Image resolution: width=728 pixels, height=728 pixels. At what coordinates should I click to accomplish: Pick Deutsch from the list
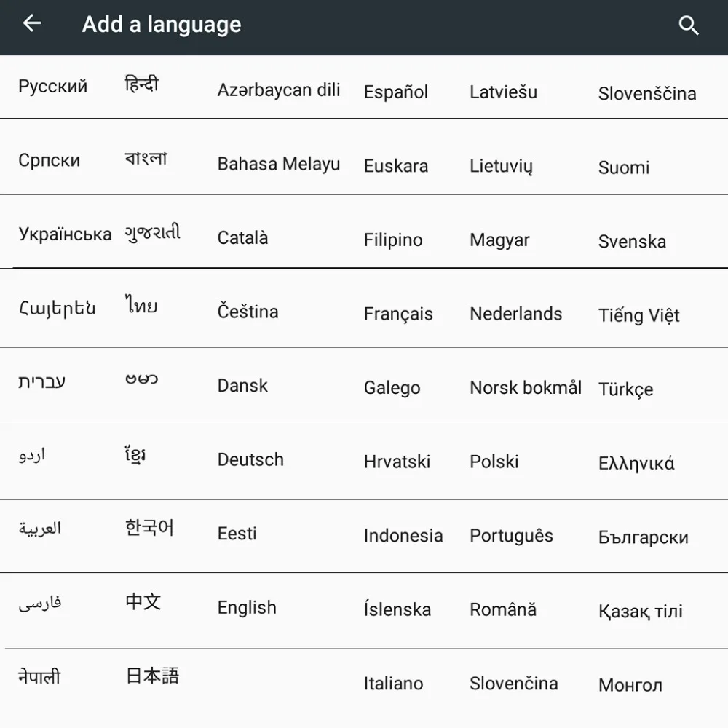[250, 459]
